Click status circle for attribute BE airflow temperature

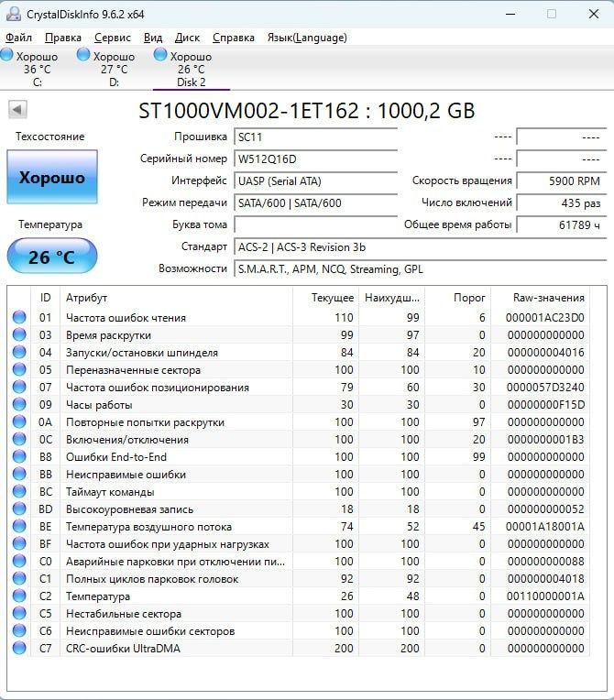tap(19, 526)
